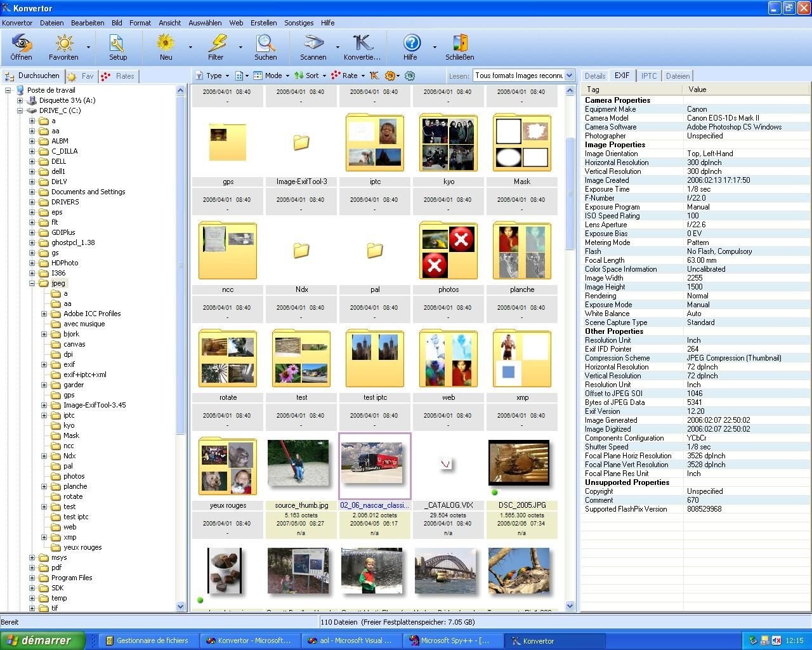Click the Hilfe question mark icon
The height and width of the screenshot is (650, 812).
point(411,48)
